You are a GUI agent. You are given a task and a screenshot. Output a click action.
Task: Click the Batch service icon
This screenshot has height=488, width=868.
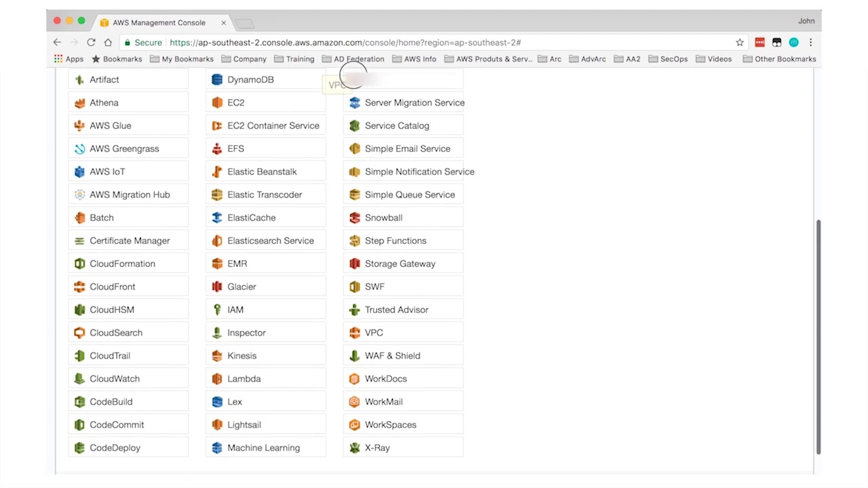[x=79, y=218]
